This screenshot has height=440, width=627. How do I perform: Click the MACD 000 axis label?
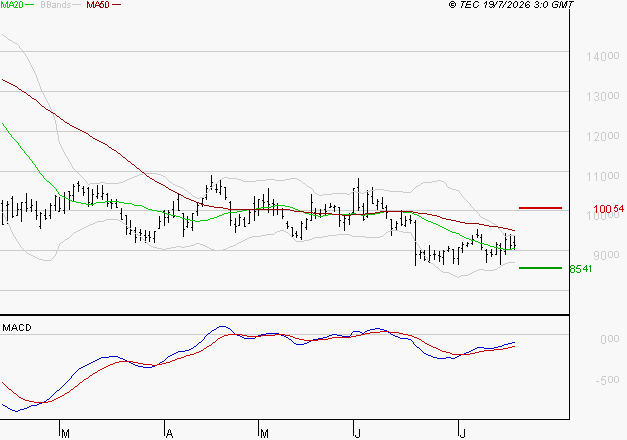610,339
